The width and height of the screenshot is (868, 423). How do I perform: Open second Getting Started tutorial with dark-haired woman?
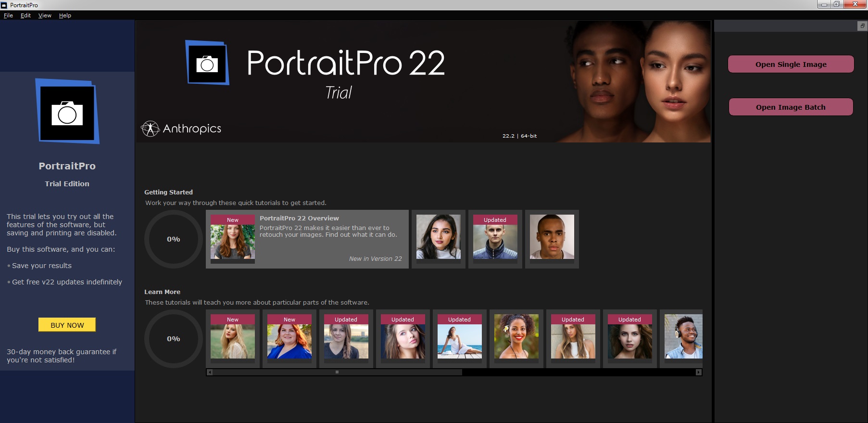pos(439,239)
